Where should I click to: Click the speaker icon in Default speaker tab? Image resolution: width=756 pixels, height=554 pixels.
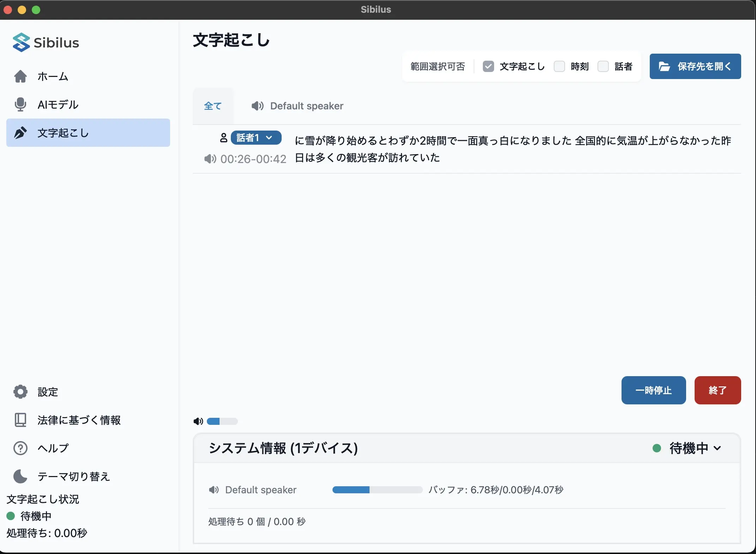tap(258, 106)
